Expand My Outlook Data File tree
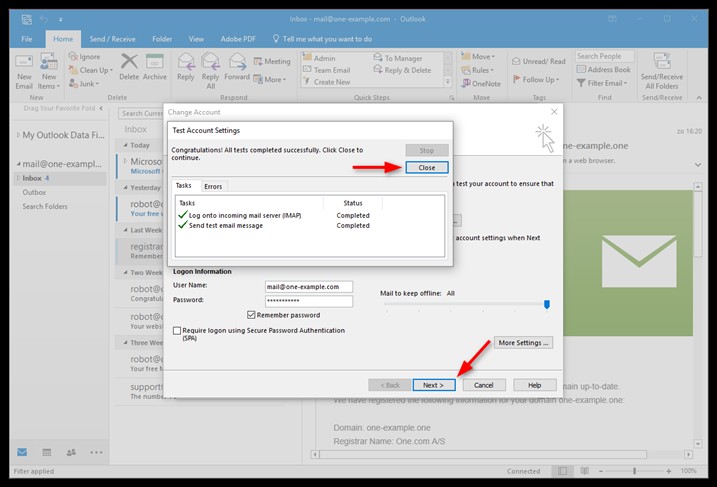Image resolution: width=717 pixels, height=487 pixels. tap(18, 135)
